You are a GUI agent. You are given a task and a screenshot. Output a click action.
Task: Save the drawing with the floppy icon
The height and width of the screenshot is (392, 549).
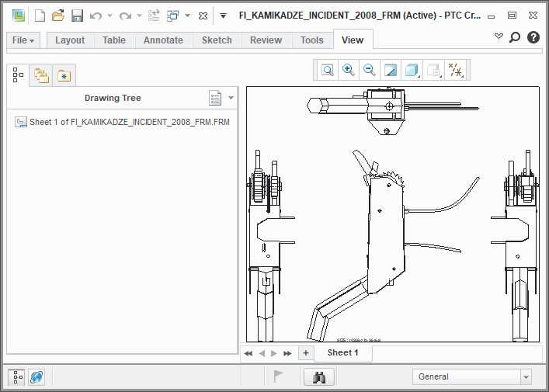tap(77, 16)
